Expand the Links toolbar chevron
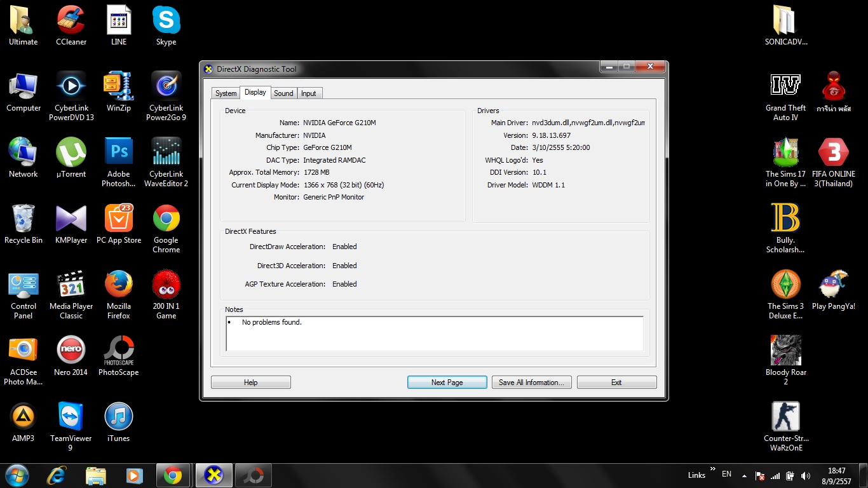Image resolution: width=868 pixels, height=488 pixels. 713,469
